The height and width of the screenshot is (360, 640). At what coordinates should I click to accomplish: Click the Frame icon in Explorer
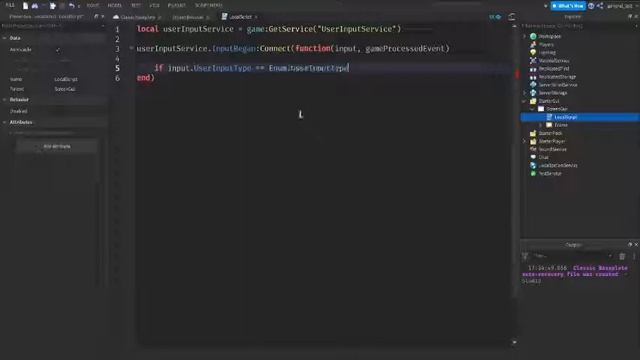click(549, 125)
